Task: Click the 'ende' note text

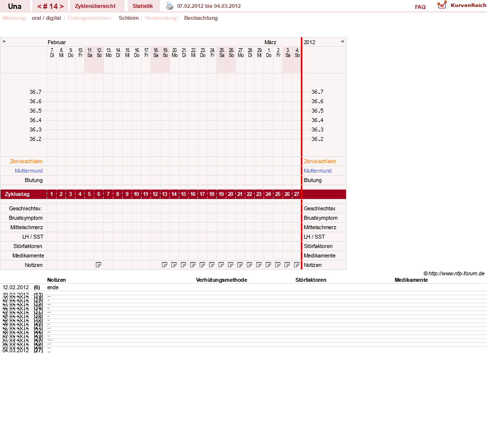Action: [x=53, y=287]
